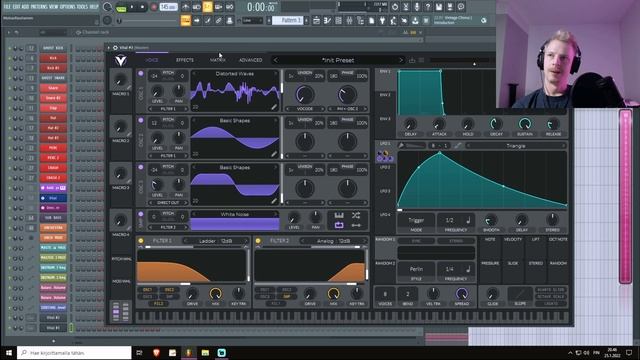Click the Vital logo icon
This screenshot has width=640, height=360.
pyautogui.click(x=120, y=60)
